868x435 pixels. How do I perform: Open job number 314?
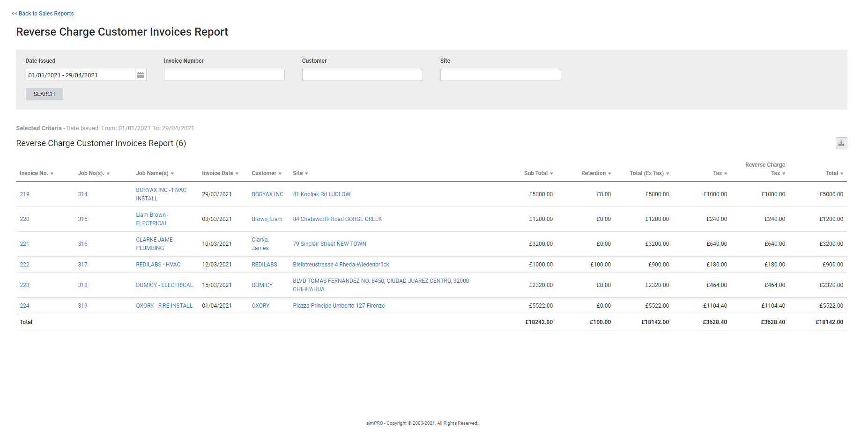(x=82, y=194)
